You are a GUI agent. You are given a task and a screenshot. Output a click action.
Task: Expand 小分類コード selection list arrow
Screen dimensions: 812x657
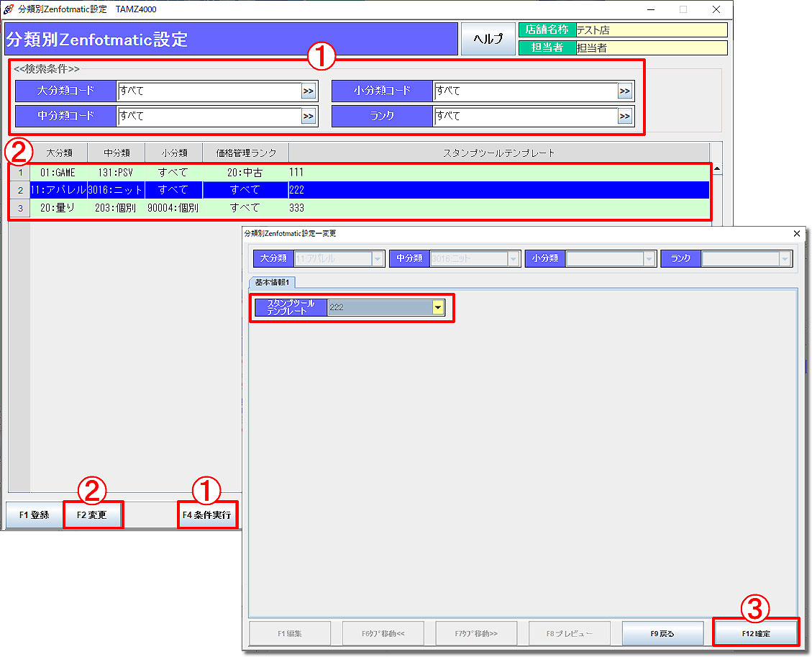pyautogui.click(x=625, y=91)
